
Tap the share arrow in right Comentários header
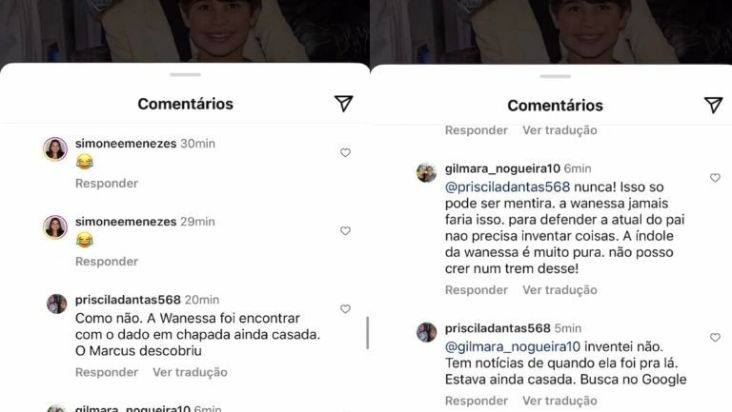click(713, 105)
